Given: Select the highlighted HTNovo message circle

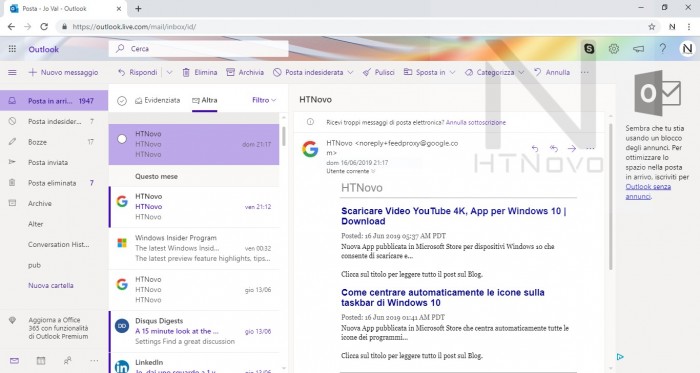Looking at the screenshot, I should click(122, 139).
